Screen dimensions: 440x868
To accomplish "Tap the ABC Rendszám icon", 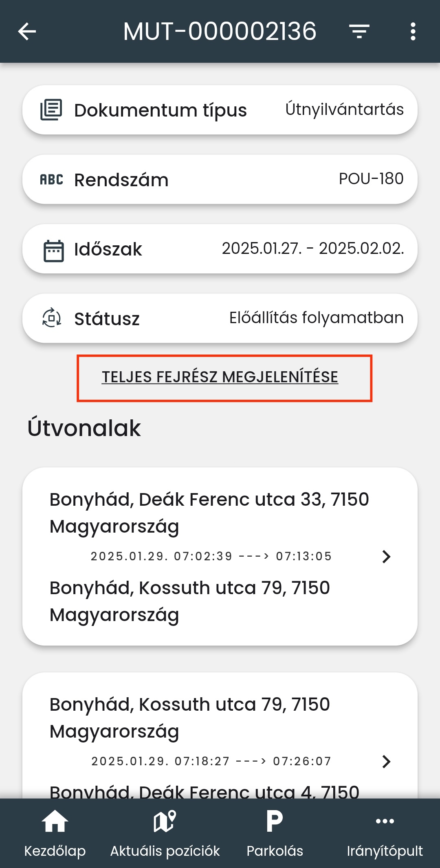I will pos(51,180).
